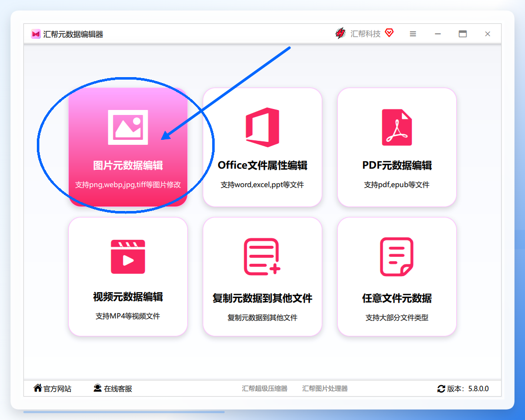Select the 复制元数据到其他文件 bold title
The width and height of the screenshot is (525, 420).
point(262,298)
